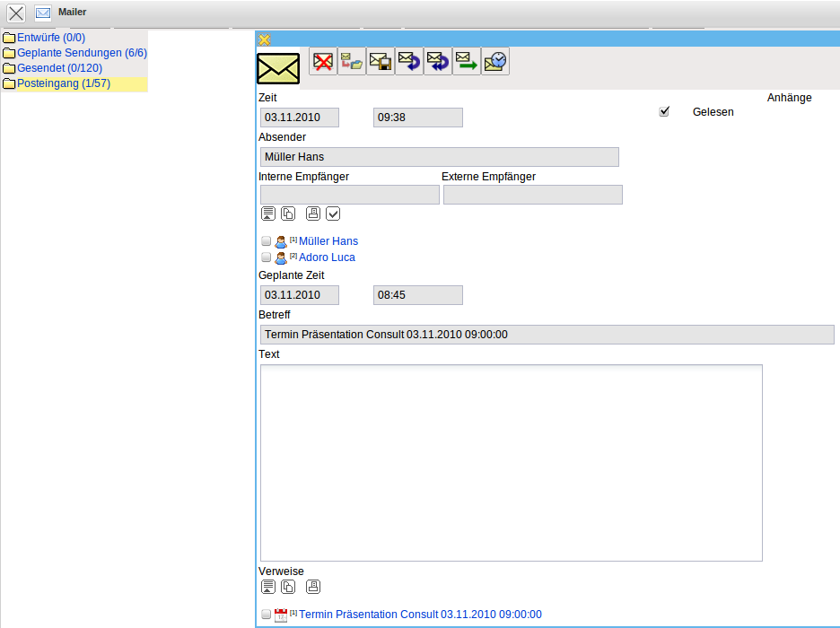Image resolution: width=840 pixels, height=628 pixels.
Task: Toggle the Gelesen checkbox
Action: click(x=664, y=112)
